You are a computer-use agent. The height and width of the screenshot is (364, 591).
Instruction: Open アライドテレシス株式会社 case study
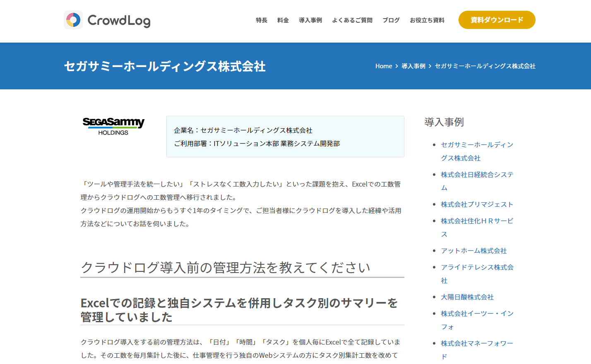pyautogui.click(x=477, y=267)
